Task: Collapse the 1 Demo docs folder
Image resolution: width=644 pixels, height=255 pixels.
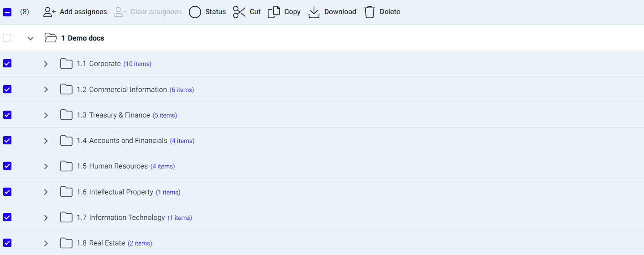Action: (x=31, y=38)
